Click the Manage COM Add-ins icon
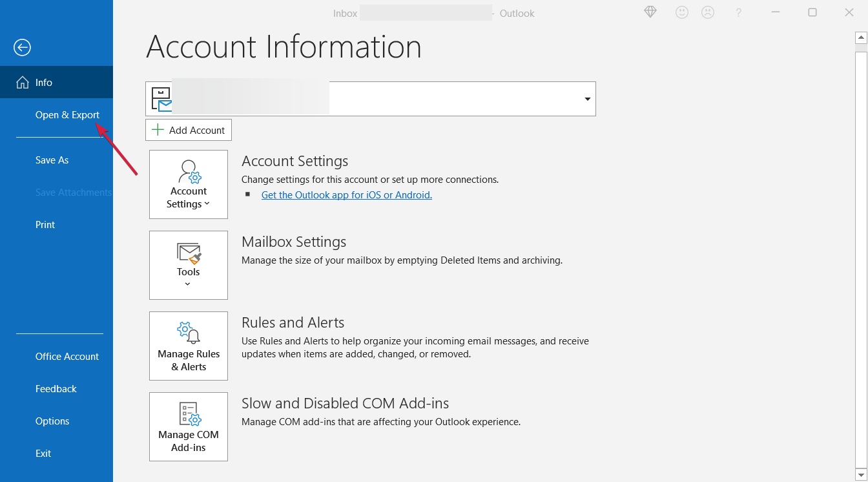The image size is (868, 482). (x=189, y=414)
